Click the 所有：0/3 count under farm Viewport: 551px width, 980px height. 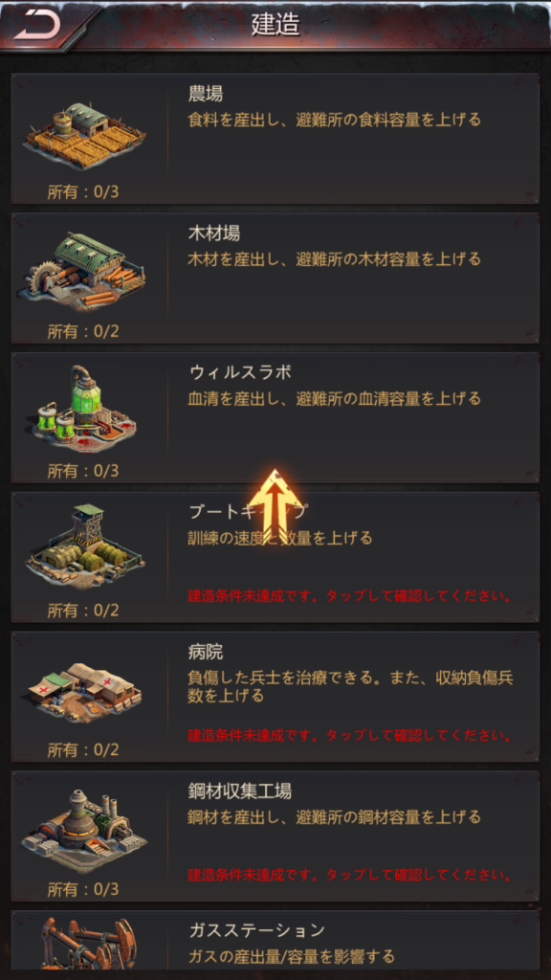click(x=83, y=191)
